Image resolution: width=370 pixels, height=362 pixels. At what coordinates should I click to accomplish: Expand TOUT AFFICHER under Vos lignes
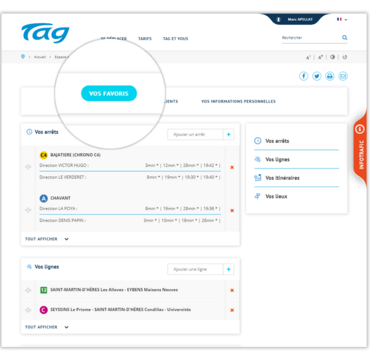tap(47, 327)
